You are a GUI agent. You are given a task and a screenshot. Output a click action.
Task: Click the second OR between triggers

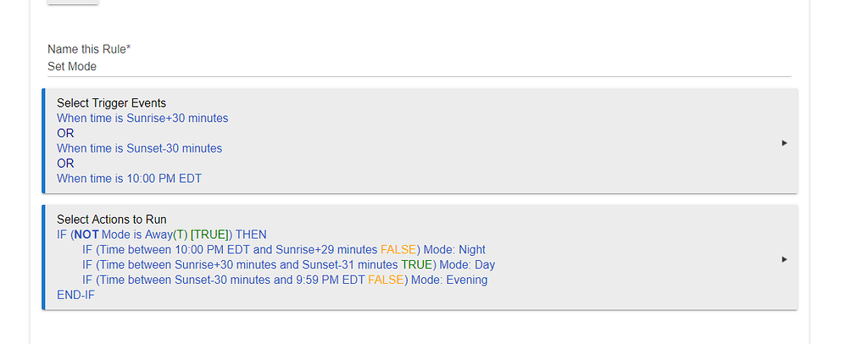pyautogui.click(x=65, y=164)
